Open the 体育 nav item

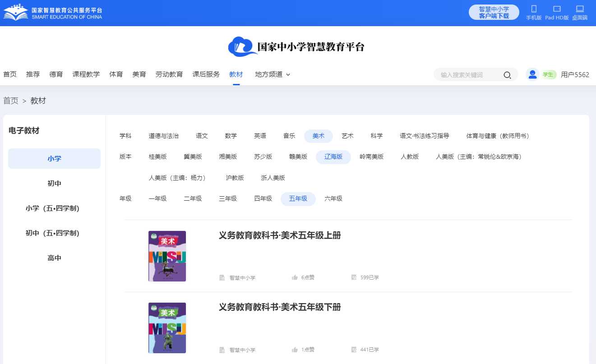point(116,74)
